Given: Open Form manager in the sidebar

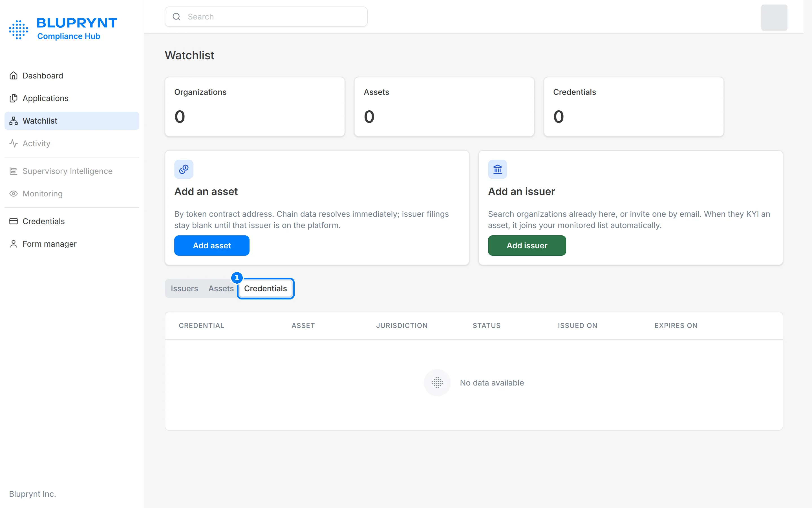Looking at the screenshot, I should (x=72, y=244).
